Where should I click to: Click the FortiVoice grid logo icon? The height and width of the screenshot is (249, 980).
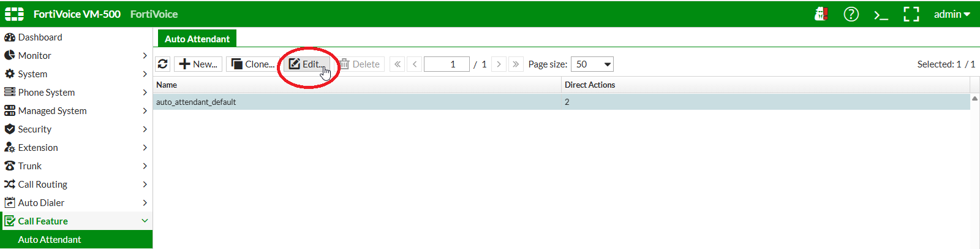tap(14, 14)
